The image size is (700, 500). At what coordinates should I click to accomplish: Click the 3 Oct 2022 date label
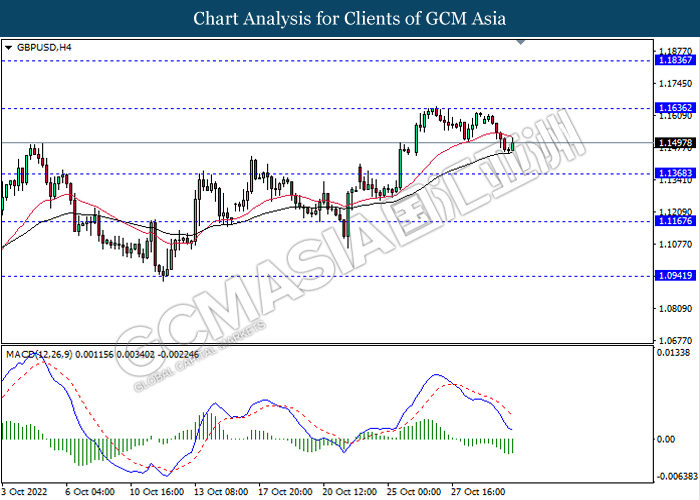[25, 492]
